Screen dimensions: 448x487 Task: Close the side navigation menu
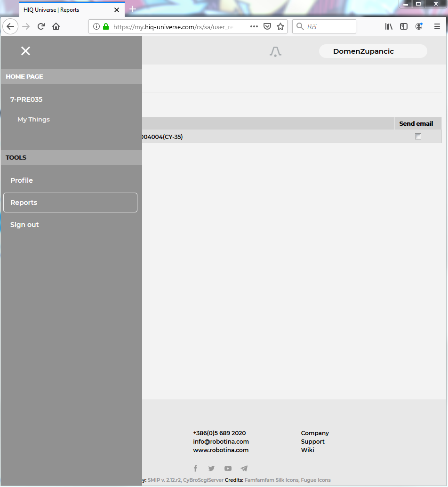click(x=25, y=51)
